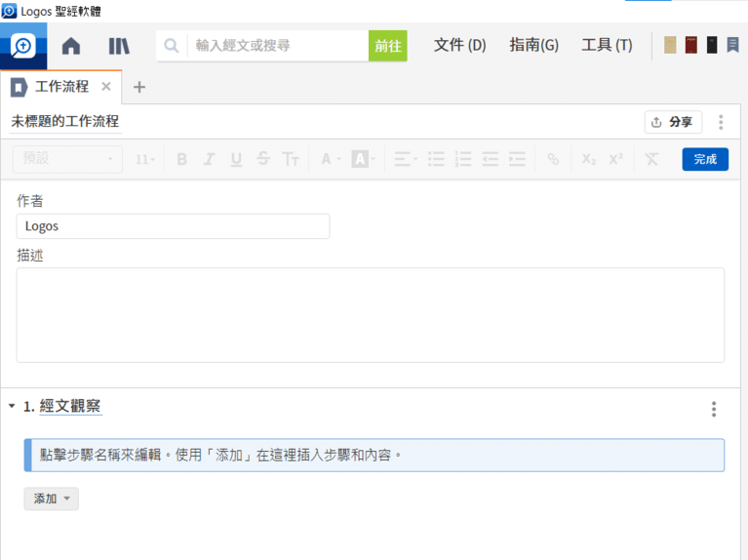Toggle underline formatting
The width and height of the screenshot is (748, 560).
[x=236, y=159]
